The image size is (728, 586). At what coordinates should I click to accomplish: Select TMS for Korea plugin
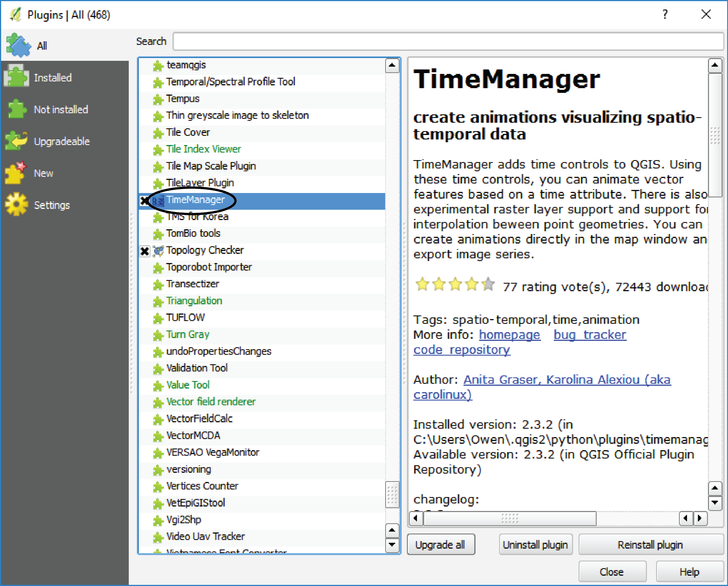click(262, 217)
